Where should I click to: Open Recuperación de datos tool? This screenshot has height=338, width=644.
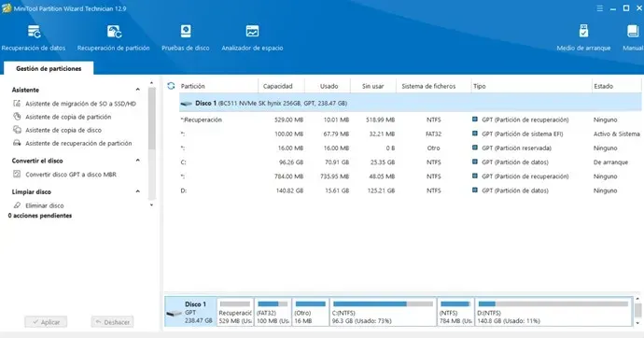pyautogui.click(x=34, y=37)
